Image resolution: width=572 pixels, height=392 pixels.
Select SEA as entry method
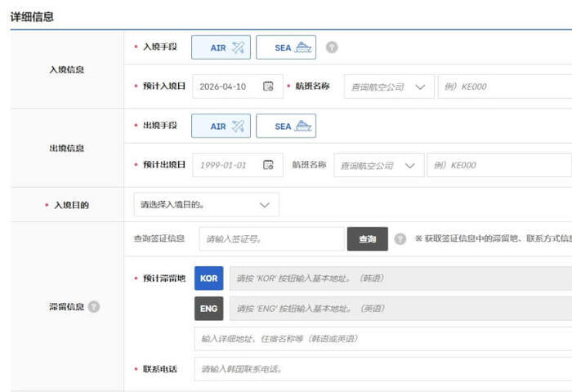point(286,47)
